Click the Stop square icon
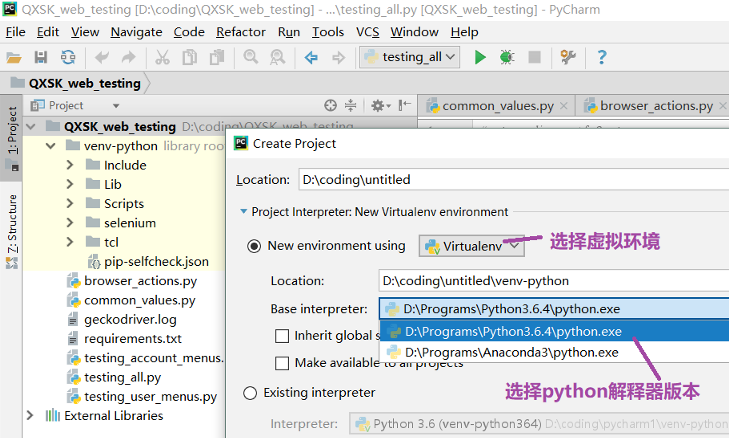 click(x=535, y=58)
